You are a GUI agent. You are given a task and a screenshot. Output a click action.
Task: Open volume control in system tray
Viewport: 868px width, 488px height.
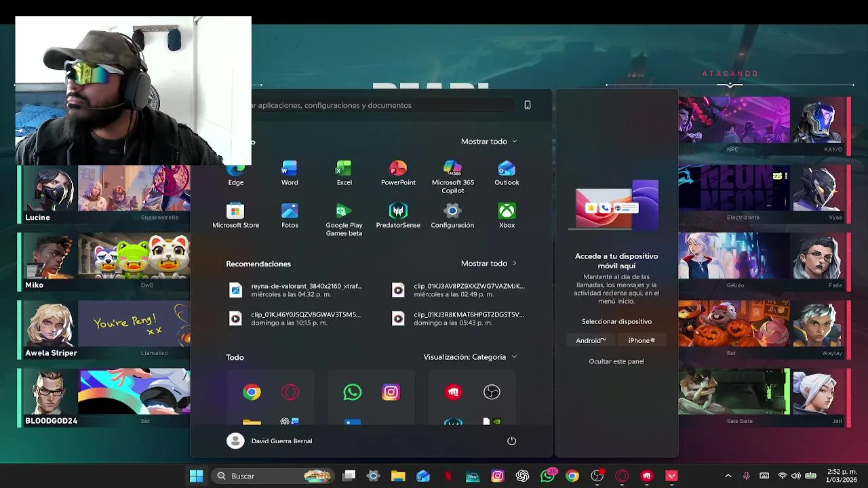pyautogui.click(x=795, y=476)
